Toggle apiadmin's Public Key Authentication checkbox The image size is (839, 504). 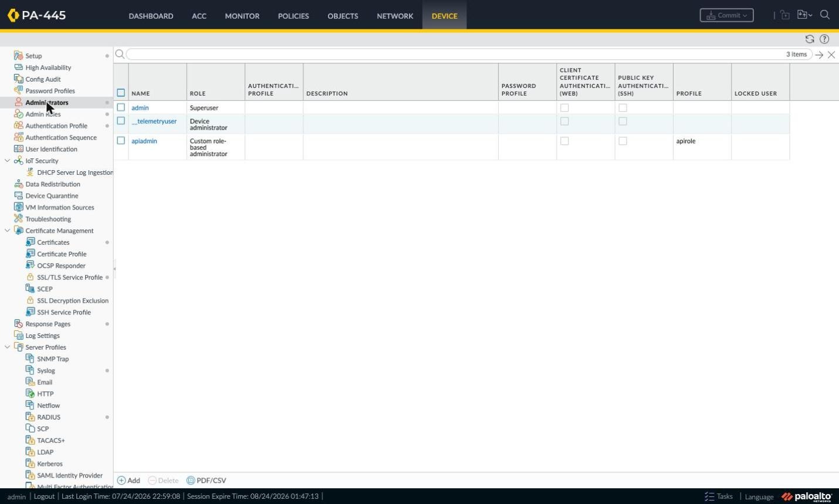tap(623, 141)
